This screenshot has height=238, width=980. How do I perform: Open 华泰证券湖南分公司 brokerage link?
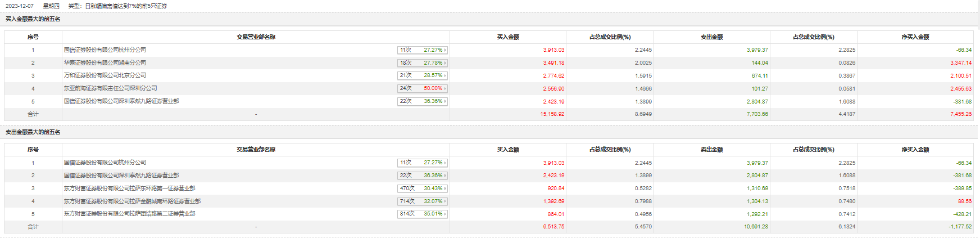105,63
